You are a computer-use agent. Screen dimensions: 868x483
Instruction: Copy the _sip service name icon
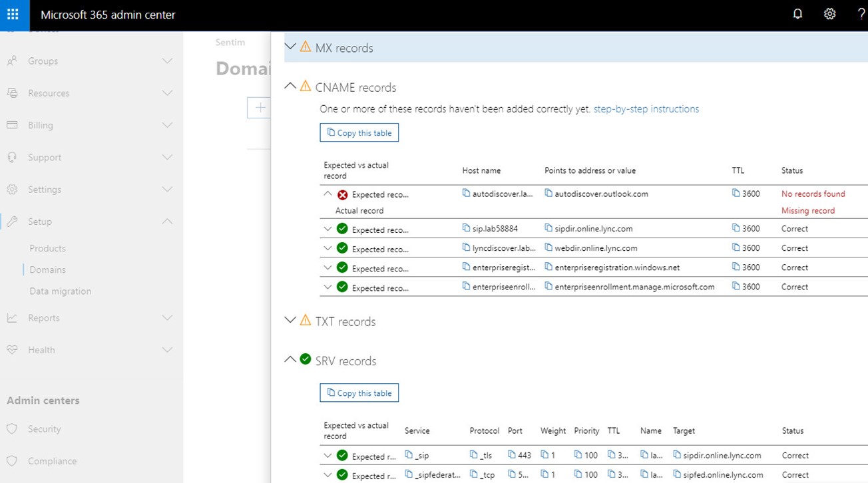(x=409, y=455)
